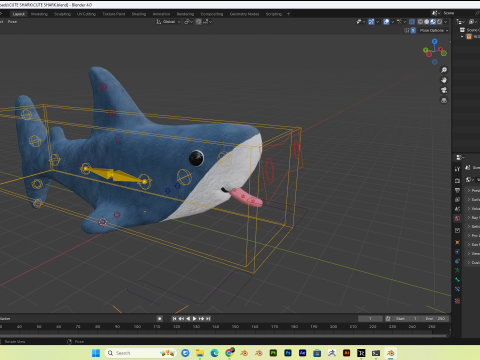
Task: Toggle snapping magnet in header
Action: pos(199,22)
